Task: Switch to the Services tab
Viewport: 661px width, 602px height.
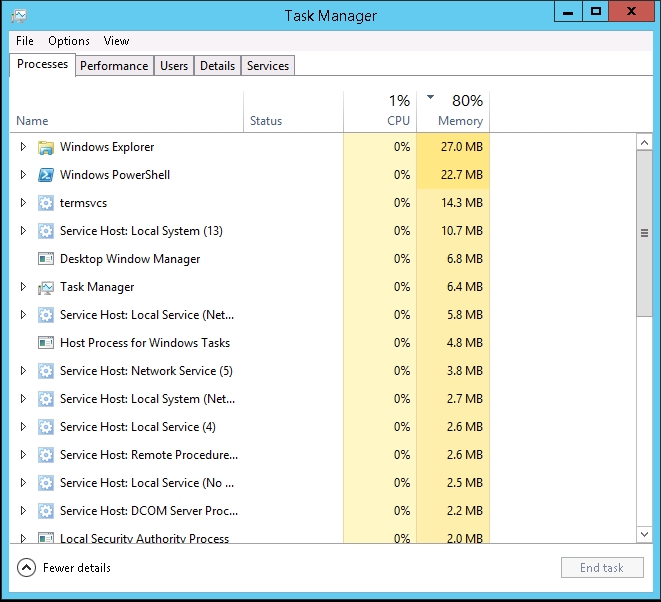Action: click(268, 66)
